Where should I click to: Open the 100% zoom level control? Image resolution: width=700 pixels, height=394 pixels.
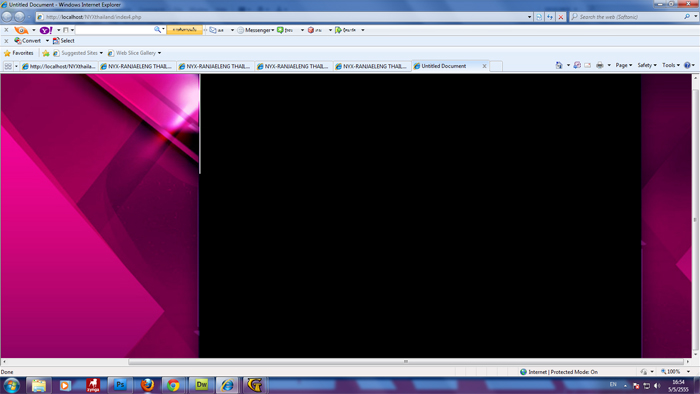pyautogui.click(x=674, y=371)
